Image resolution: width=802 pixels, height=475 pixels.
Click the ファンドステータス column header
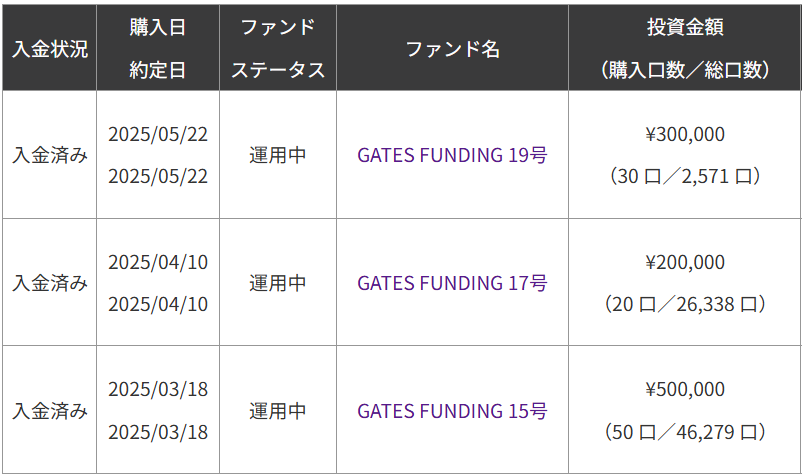tap(278, 48)
